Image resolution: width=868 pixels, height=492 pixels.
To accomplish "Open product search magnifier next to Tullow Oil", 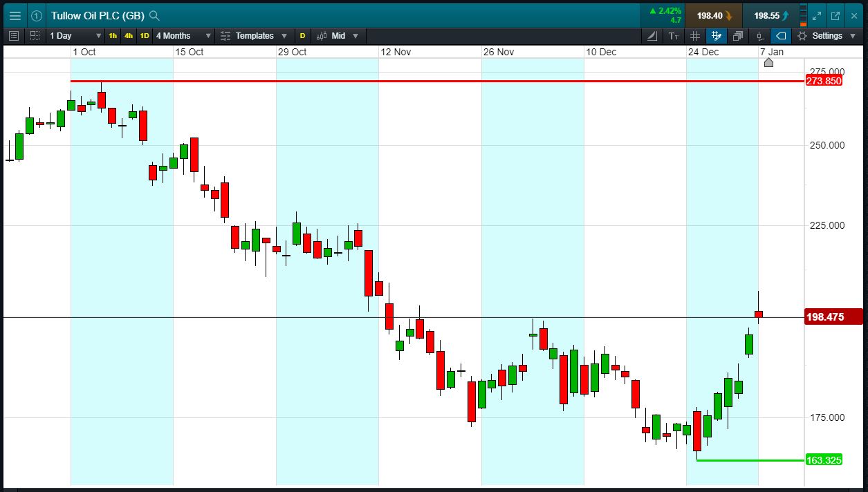I will tap(154, 16).
